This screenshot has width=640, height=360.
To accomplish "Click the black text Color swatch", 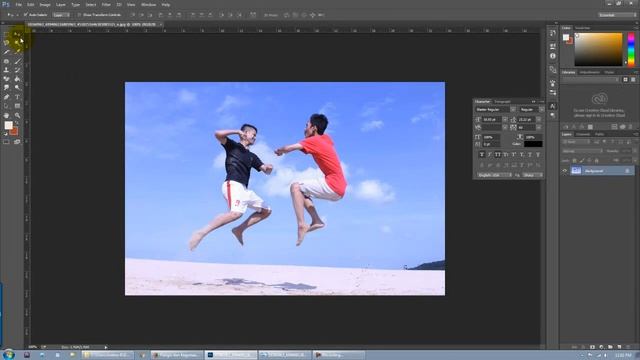I will click(533, 144).
